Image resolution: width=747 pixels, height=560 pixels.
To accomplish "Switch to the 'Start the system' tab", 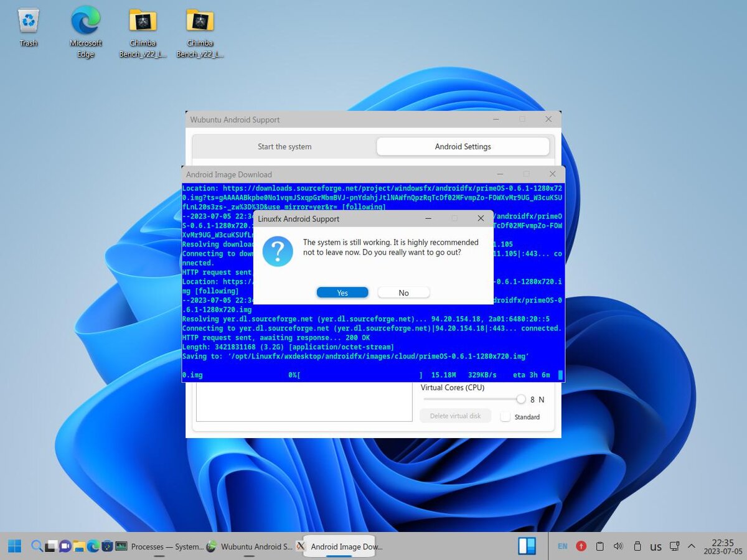I will 284,147.
